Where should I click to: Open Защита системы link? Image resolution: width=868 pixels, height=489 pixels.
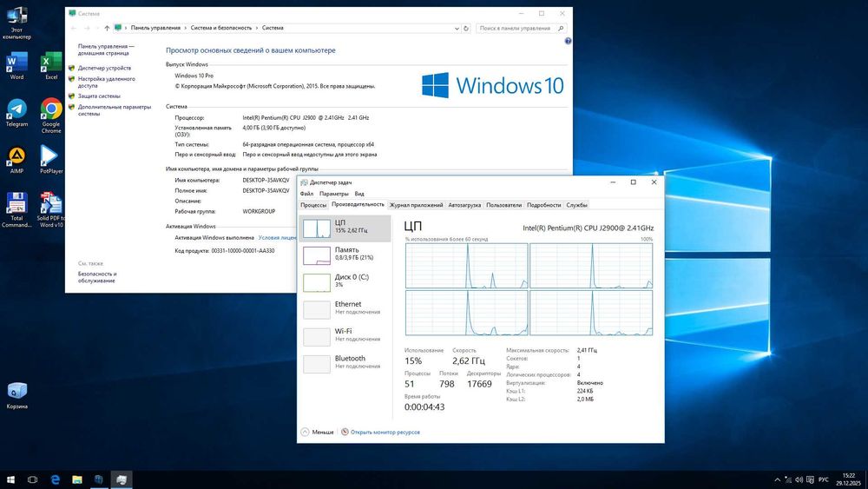pos(99,96)
